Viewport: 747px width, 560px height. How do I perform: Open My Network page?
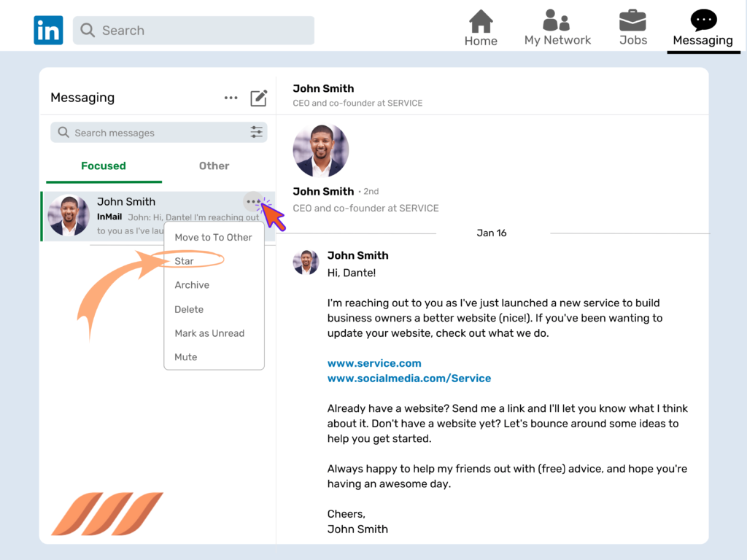(557, 28)
